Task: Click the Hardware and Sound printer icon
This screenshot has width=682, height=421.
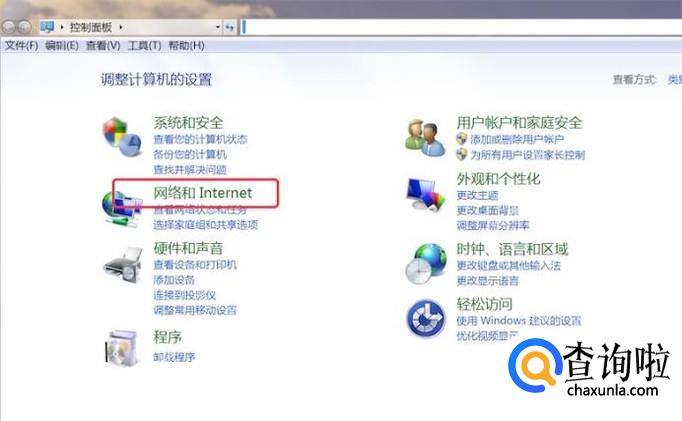Action: click(123, 264)
